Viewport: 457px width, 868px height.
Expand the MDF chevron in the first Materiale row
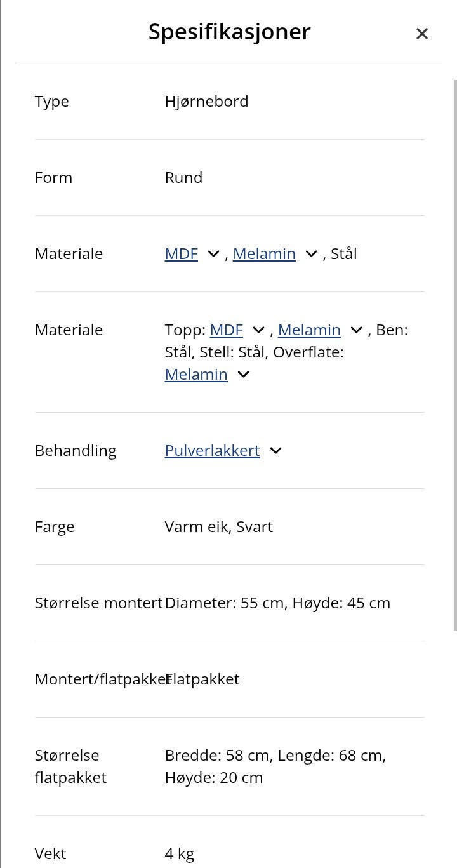click(213, 253)
